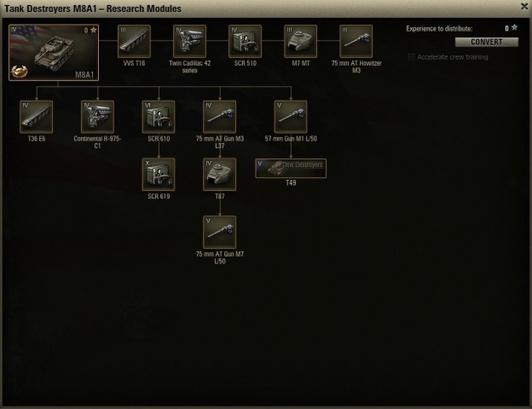Research the SCR 610 radio

[x=159, y=117]
